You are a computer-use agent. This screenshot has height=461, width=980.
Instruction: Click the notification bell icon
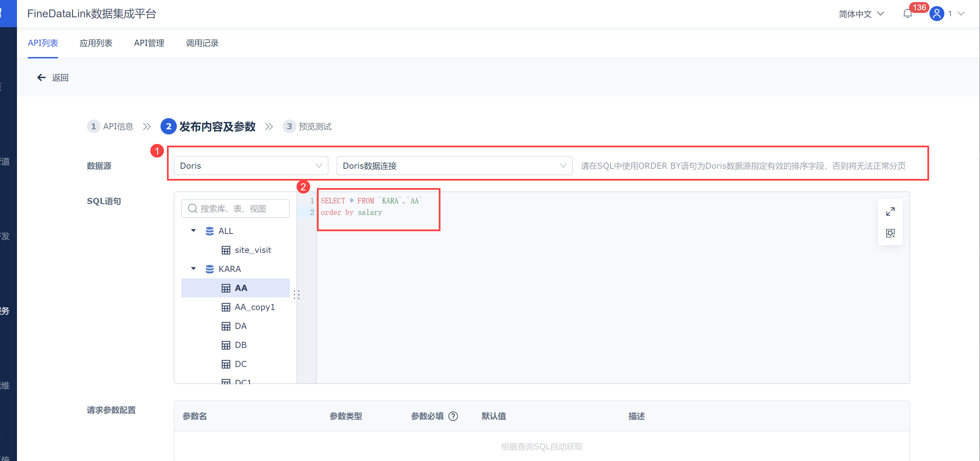point(907,14)
